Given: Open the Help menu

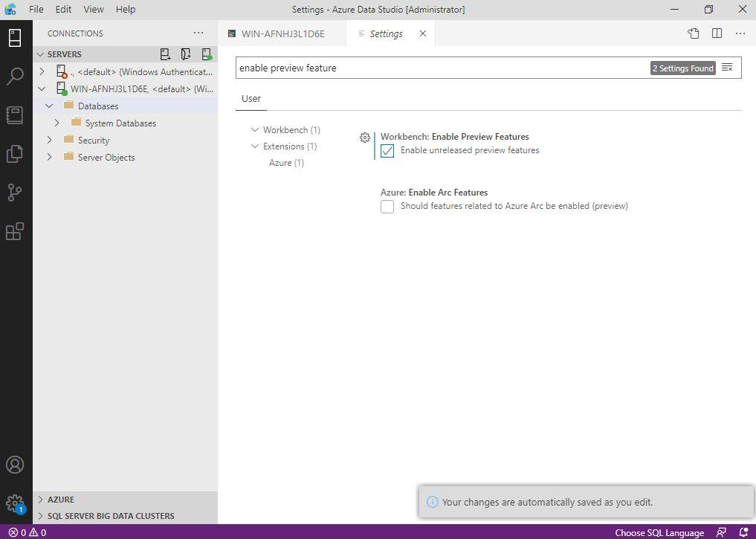Looking at the screenshot, I should click(126, 9).
